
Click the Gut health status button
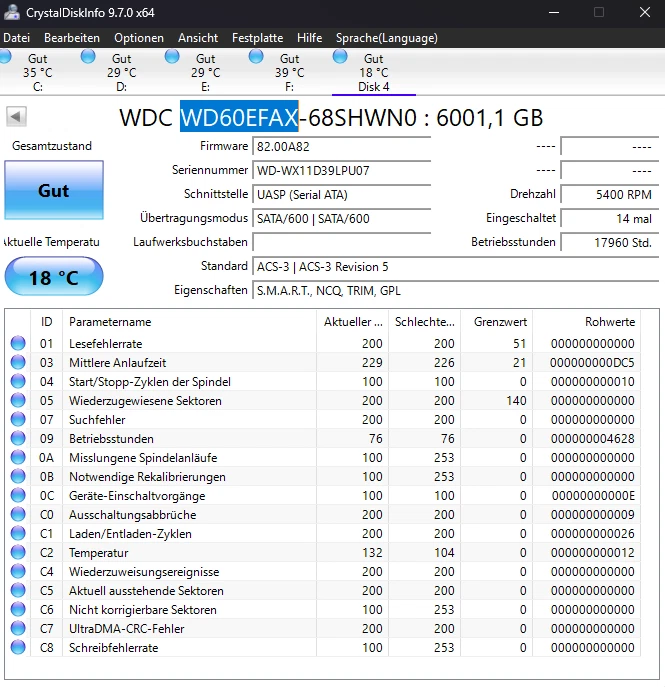pos(53,191)
